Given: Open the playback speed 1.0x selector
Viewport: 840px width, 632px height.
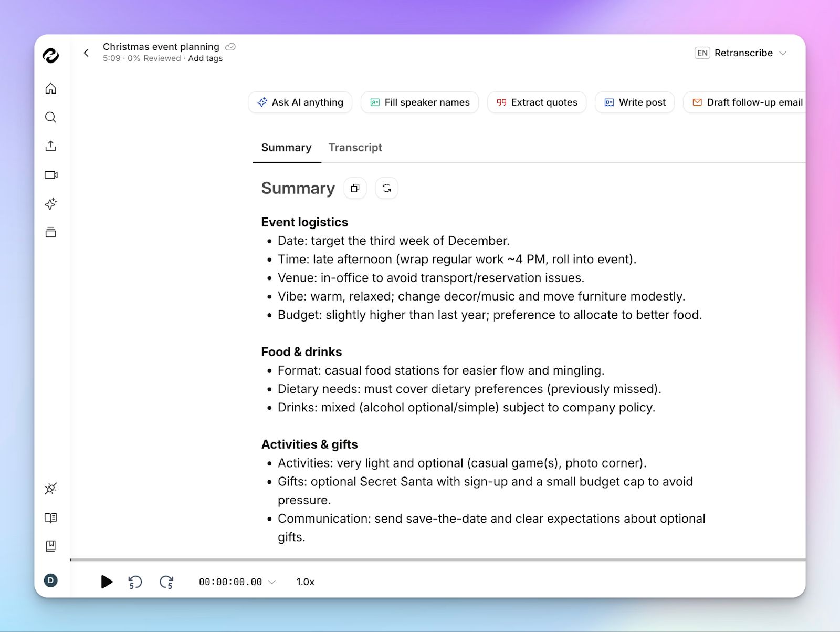Looking at the screenshot, I should coord(304,582).
